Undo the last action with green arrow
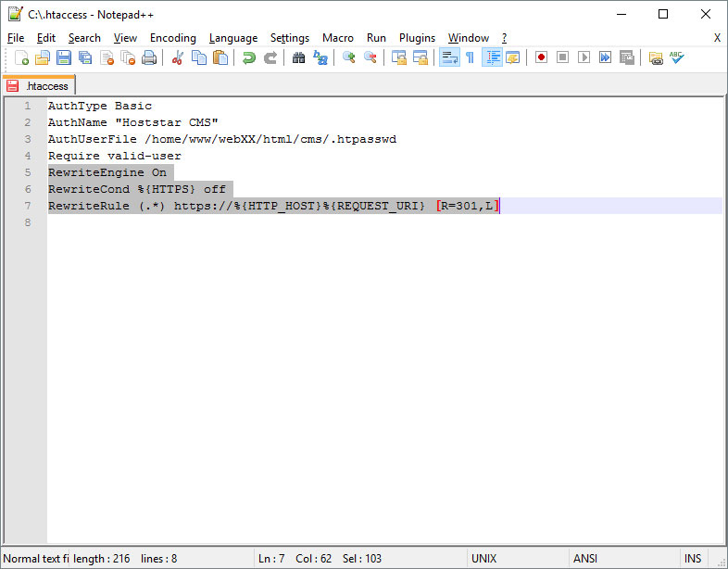 coord(249,57)
